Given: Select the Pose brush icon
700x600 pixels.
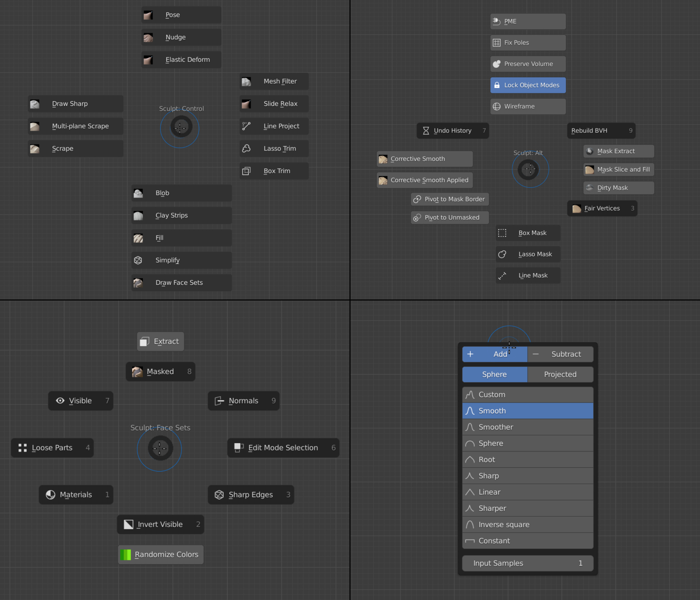Looking at the screenshot, I should [x=148, y=15].
